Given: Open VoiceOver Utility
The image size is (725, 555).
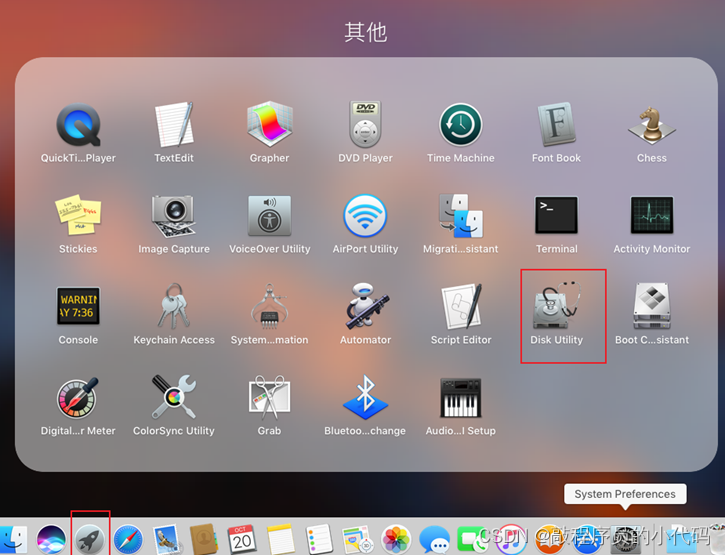Looking at the screenshot, I should point(270,216).
